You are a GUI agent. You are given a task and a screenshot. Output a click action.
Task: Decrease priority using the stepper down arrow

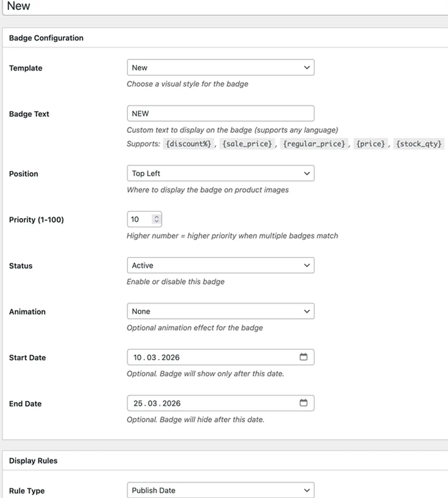[156, 222]
